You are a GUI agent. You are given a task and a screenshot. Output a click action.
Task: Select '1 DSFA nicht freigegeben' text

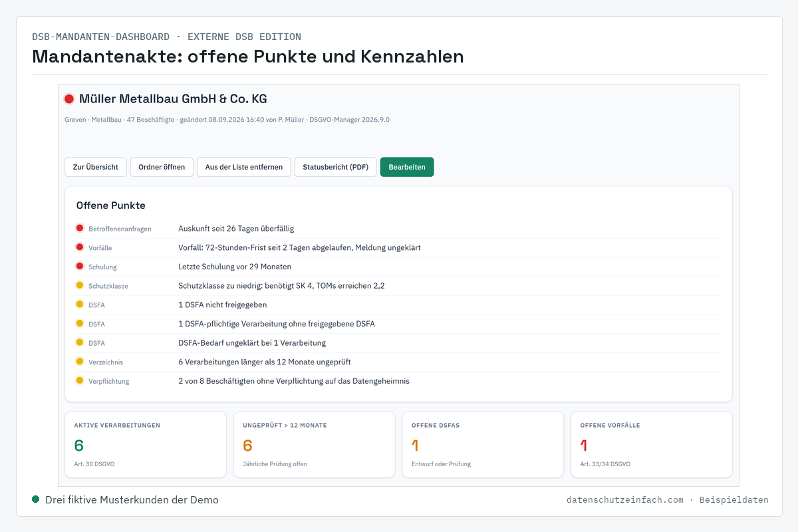(223, 305)
